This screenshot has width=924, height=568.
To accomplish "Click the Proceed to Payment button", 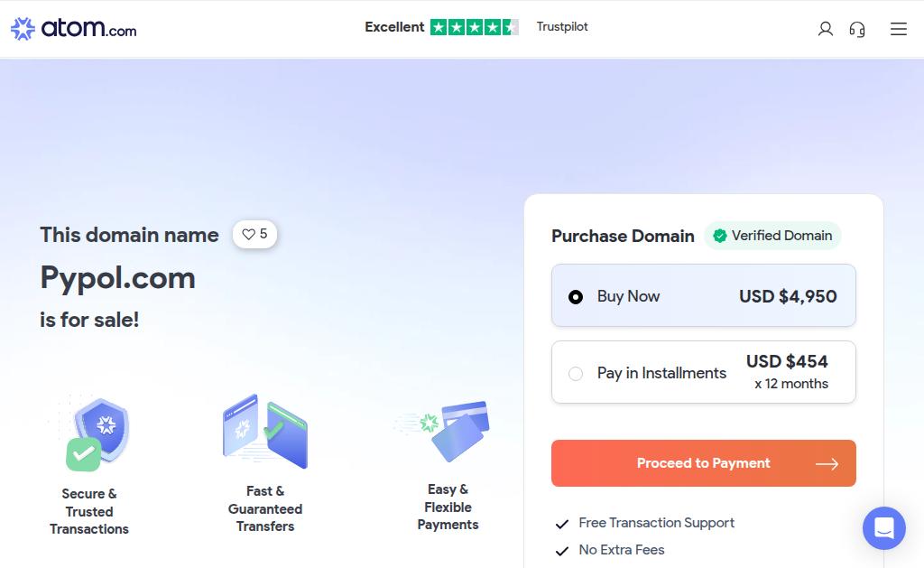I will 703,463.
